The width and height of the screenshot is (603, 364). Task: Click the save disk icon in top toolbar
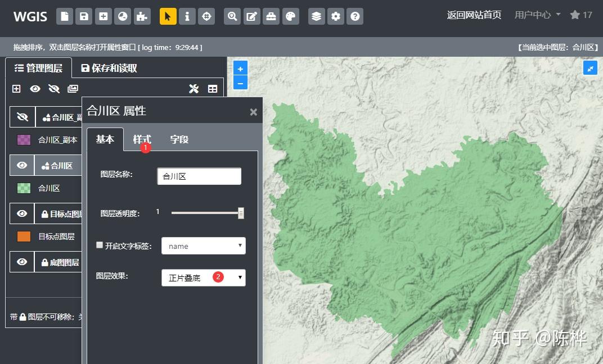84,16
